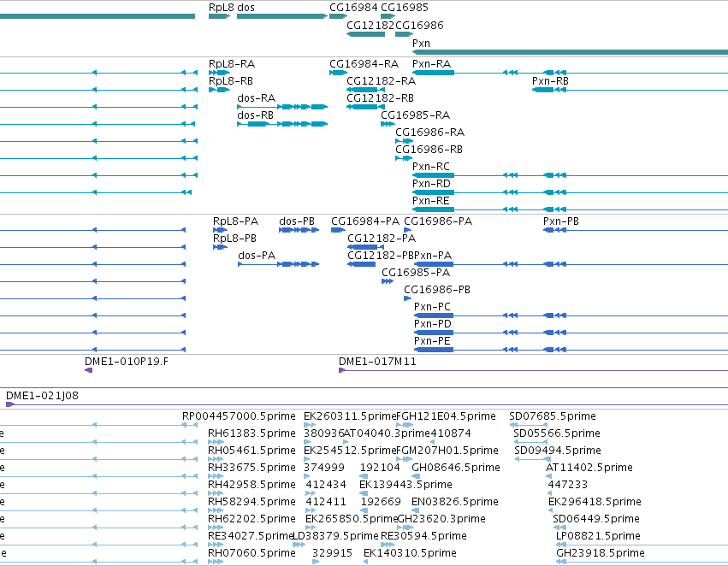Select the Pxn gene label
The width and height of the screenshot is (728, 566).
tap(421, 43)
